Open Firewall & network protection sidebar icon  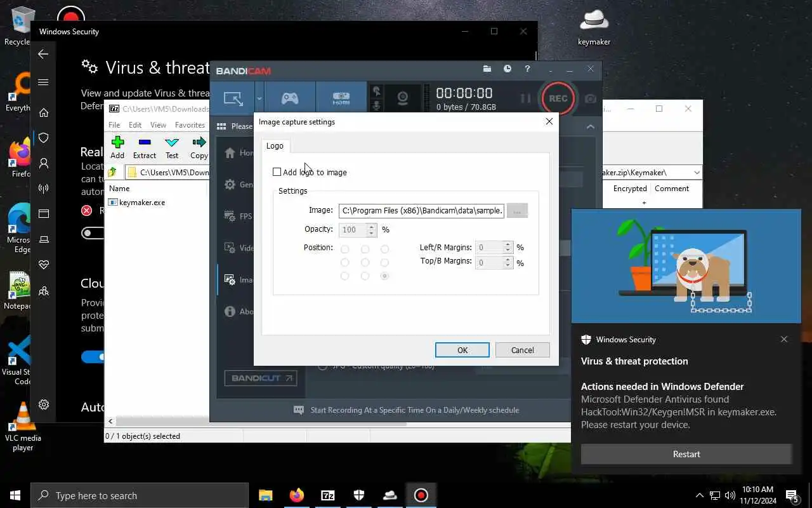[x=44, y=189]
